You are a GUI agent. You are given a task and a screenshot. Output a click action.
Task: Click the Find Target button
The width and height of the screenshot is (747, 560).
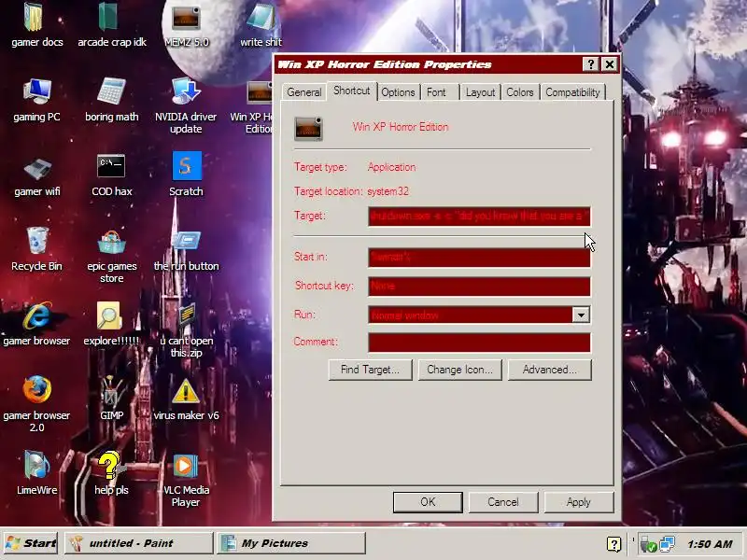[370, 370]
